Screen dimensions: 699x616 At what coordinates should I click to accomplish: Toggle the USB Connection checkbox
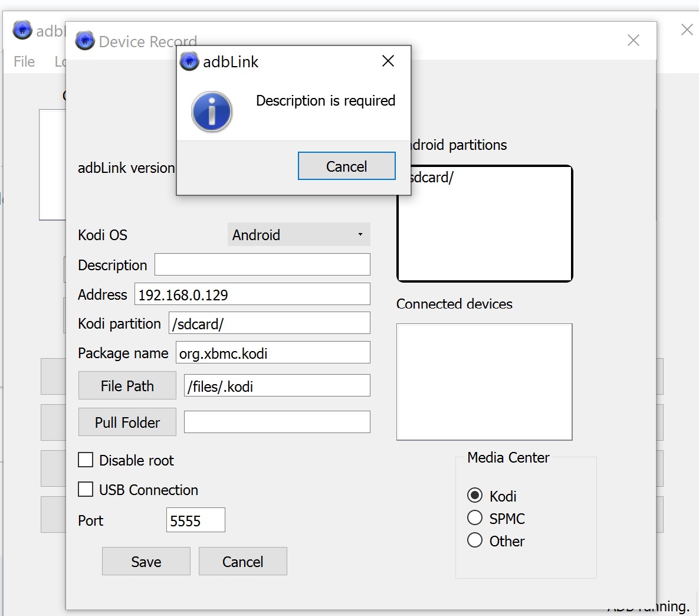(x=86, y=489)
